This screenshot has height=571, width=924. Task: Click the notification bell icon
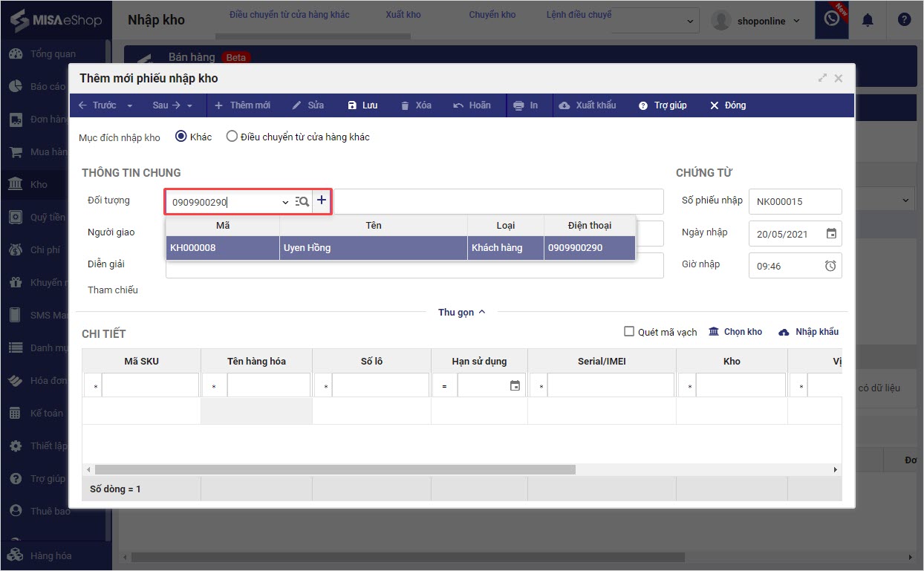[868, 21]
